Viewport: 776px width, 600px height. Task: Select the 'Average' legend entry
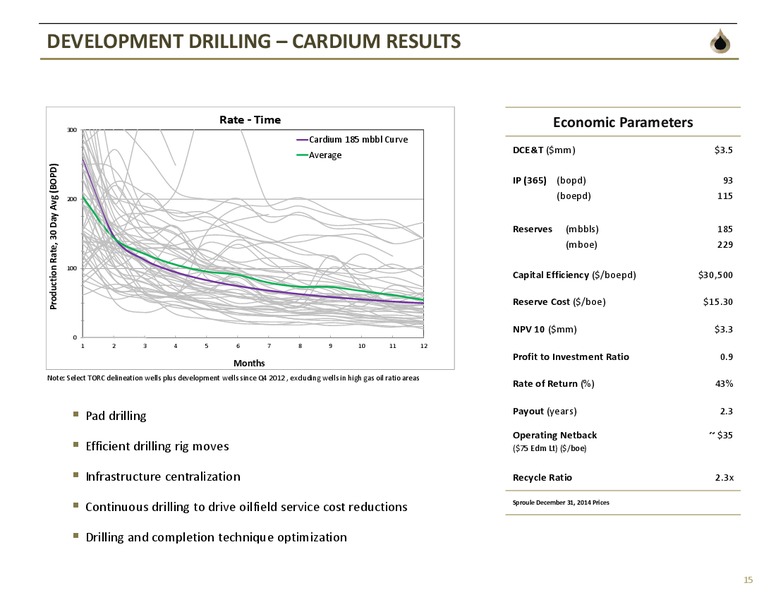coord(319,155)
